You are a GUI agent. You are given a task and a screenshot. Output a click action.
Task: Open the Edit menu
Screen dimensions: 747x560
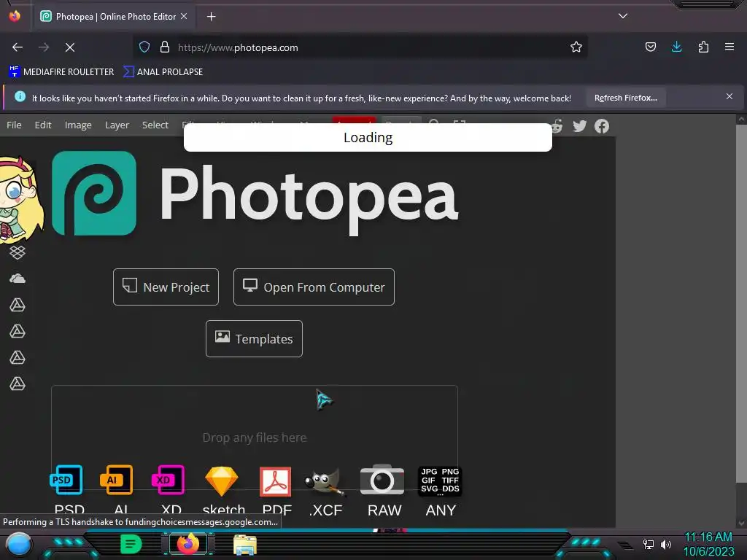[x=43, y=125]
